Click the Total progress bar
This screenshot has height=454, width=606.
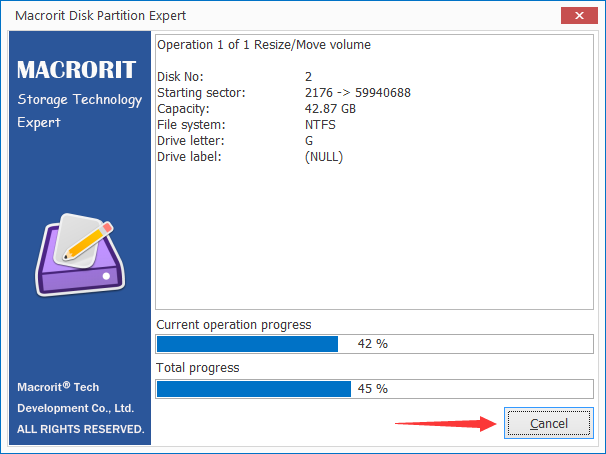(x=374, y=389)
